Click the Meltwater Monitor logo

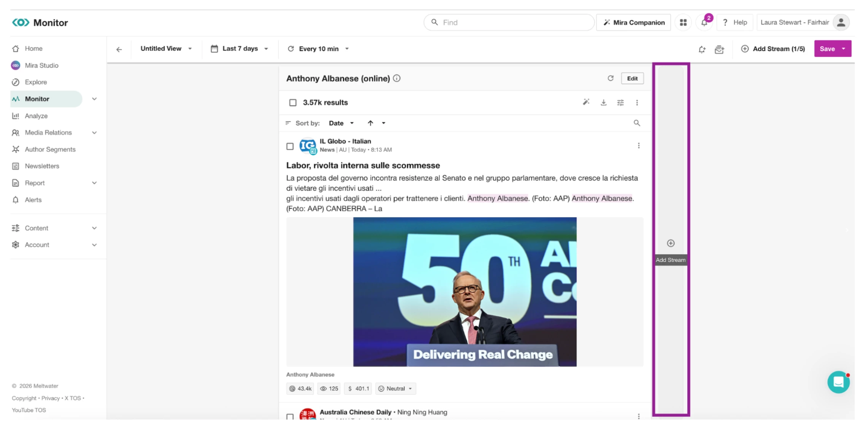(x=40, y=23)
